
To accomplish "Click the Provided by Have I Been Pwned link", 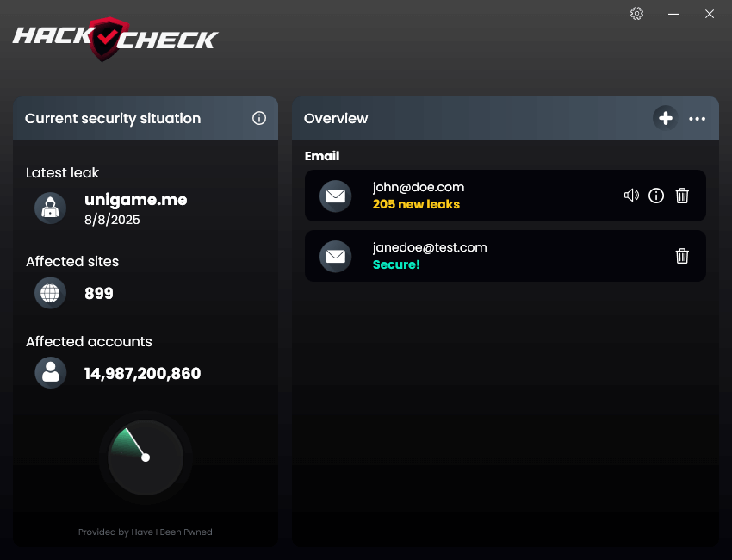I will (x=145, y=532).
